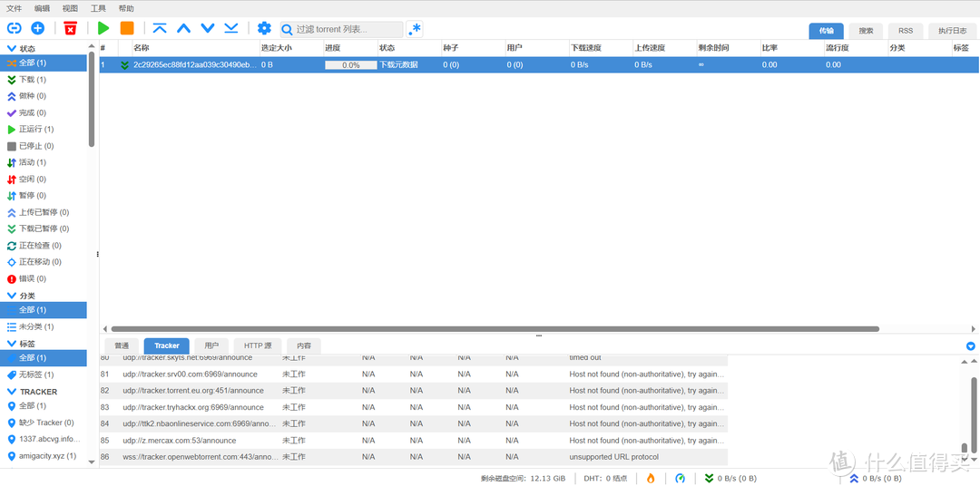The height and width of the screenshot is (486, 980).
Task: Open the 普通 details tab
Action: (122, 345)
